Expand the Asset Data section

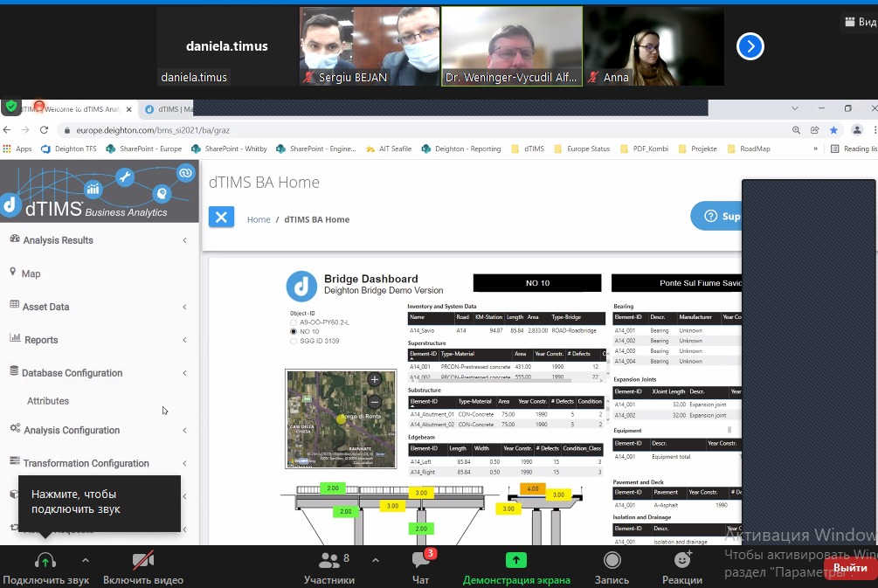(46, 307)
